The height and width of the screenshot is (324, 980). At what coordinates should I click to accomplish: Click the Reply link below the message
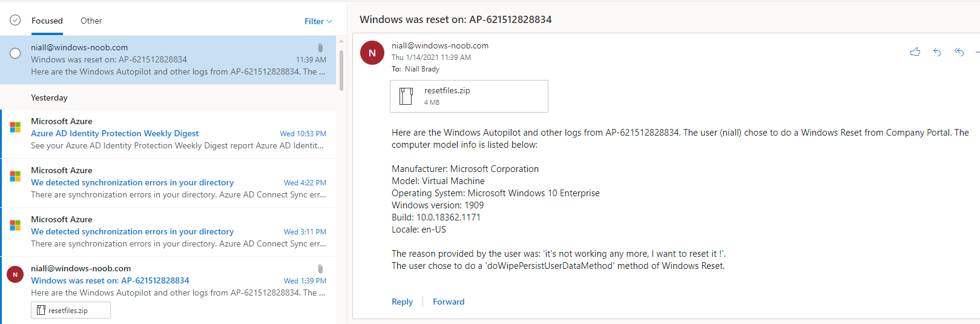402,302
